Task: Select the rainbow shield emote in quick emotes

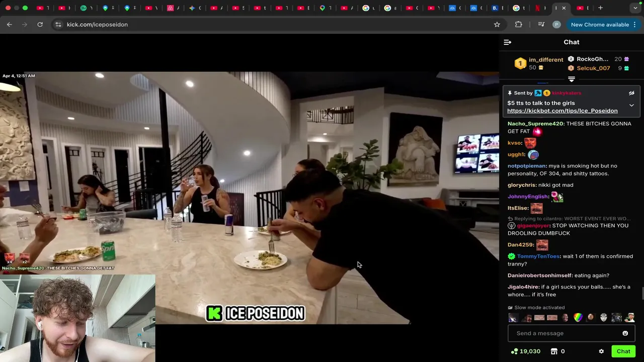Action: click(x=578, y=318)
